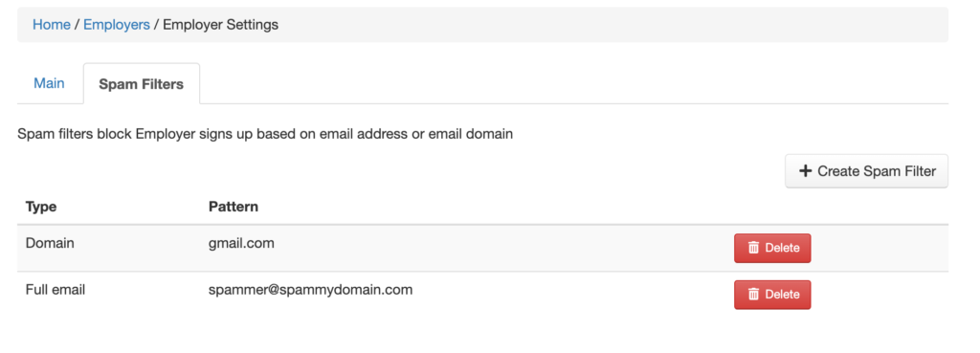The width and height of the screenshot is (980, 353).
Task: Click the Type column header
Action: point(41,207)
